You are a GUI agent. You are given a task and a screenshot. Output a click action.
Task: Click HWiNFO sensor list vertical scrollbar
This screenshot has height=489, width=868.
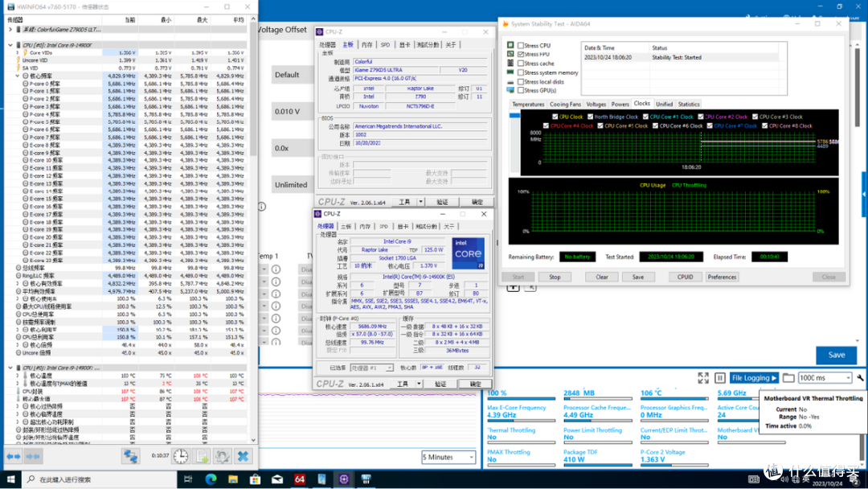tap(253, 230)
